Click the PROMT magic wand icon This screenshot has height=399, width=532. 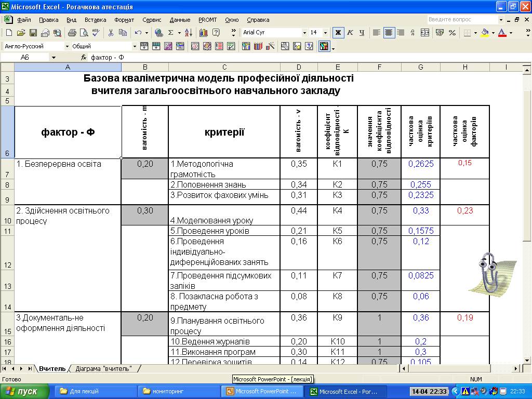(x=270, y=46)
